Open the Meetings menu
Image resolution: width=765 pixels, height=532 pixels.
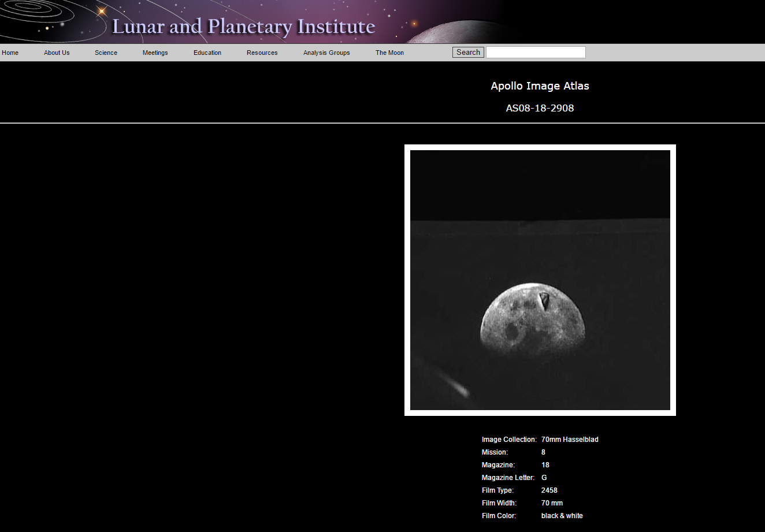pyautogui.click(x=155, y=53)
